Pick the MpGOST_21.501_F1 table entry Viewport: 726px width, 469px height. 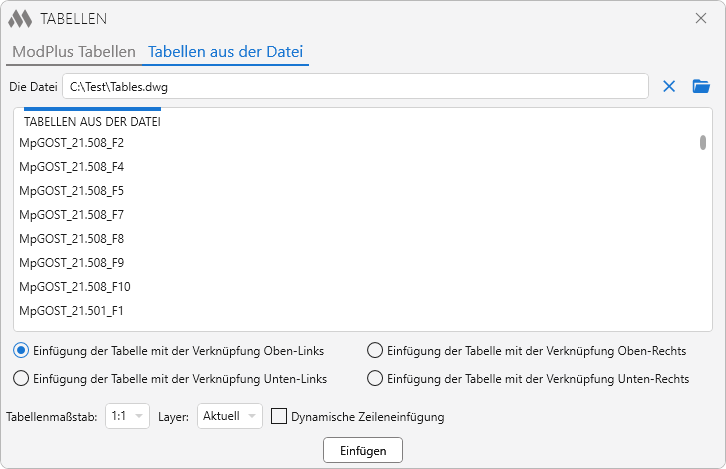tap(72, 311)
